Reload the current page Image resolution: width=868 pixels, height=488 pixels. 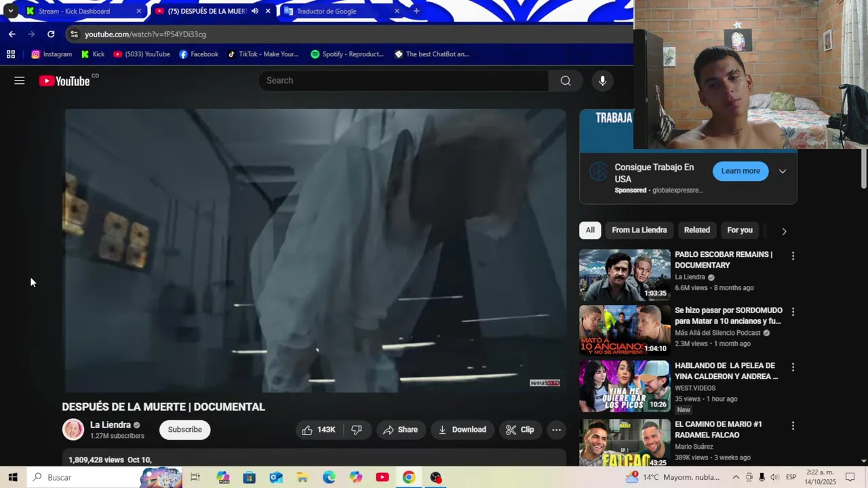51,34
